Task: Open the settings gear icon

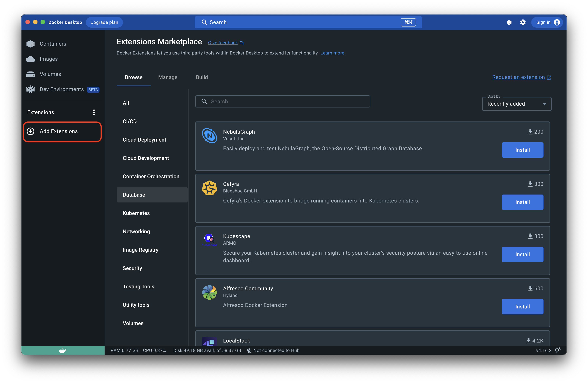Action: [x=522, y=23]
